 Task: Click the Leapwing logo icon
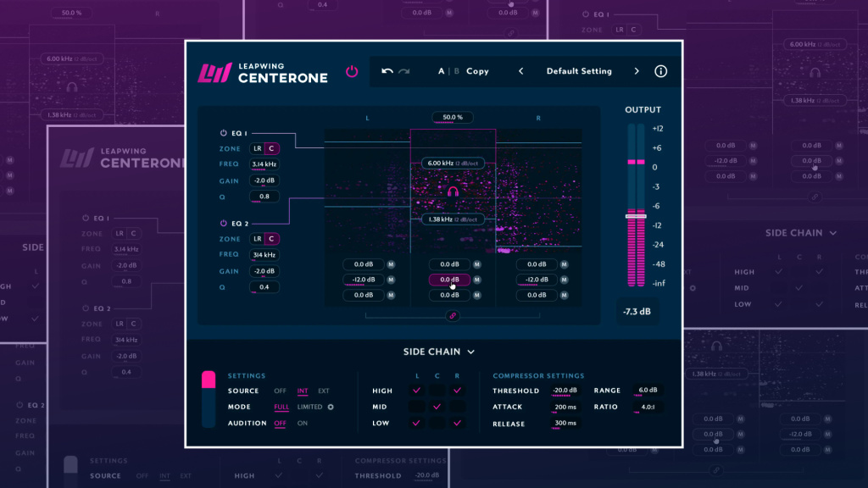[214, 73]
